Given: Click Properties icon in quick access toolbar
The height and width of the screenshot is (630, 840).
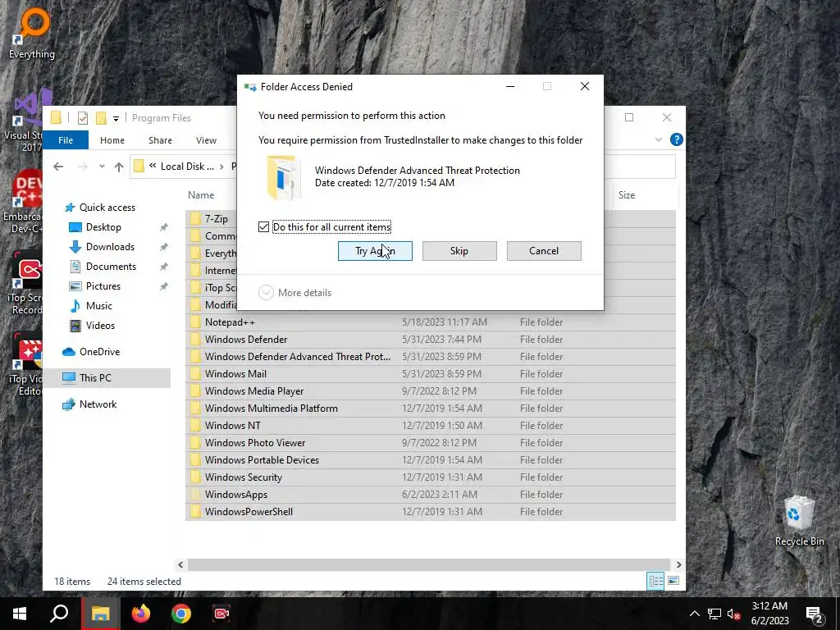Looking at the screenshot, I should click(x=83, y=118).
